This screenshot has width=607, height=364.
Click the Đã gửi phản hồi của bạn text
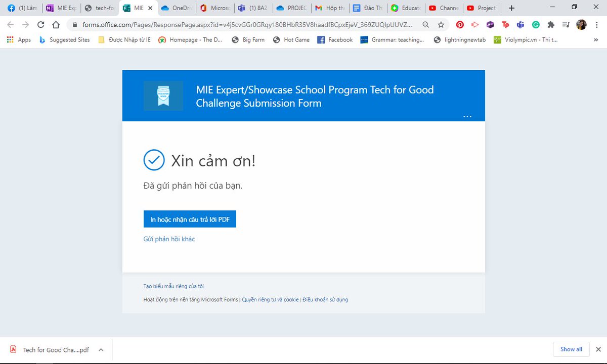pyautogui.click(x=193, y=186)
